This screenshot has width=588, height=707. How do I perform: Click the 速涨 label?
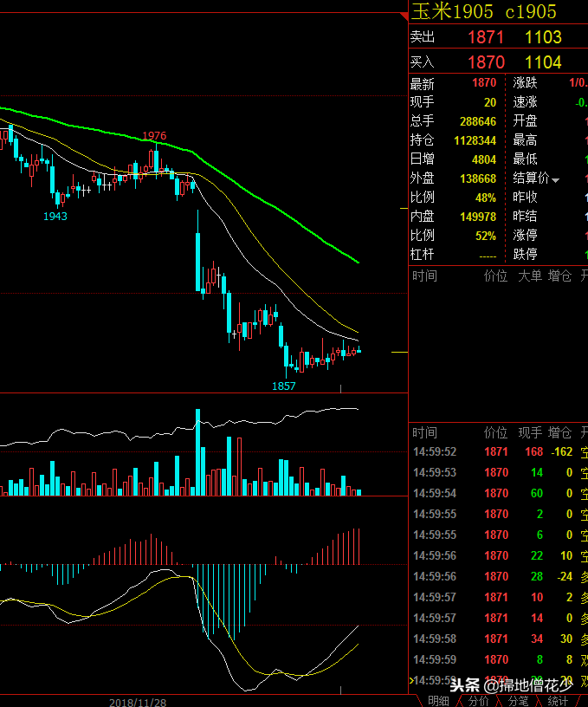coord(525,102)
